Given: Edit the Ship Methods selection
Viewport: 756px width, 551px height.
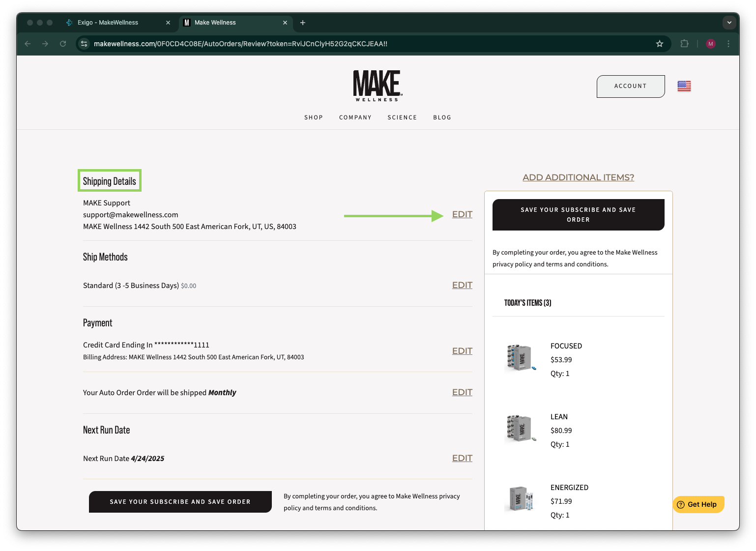Looking at the screenshot, I should 462,285.
